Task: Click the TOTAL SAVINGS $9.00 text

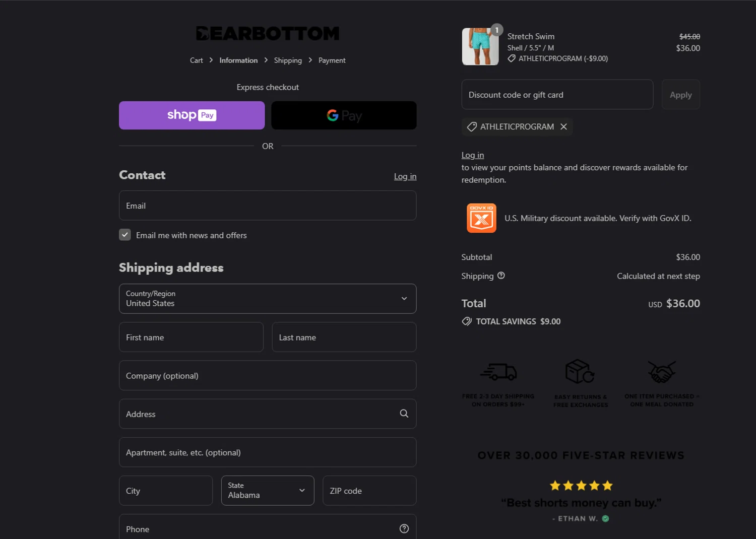Action: click(x=518, y=321)
